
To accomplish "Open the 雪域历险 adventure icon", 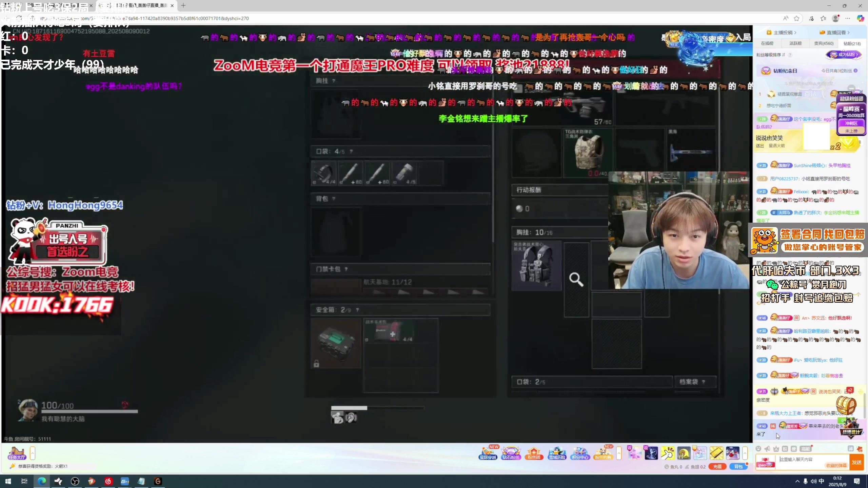I will coord(557,453).
